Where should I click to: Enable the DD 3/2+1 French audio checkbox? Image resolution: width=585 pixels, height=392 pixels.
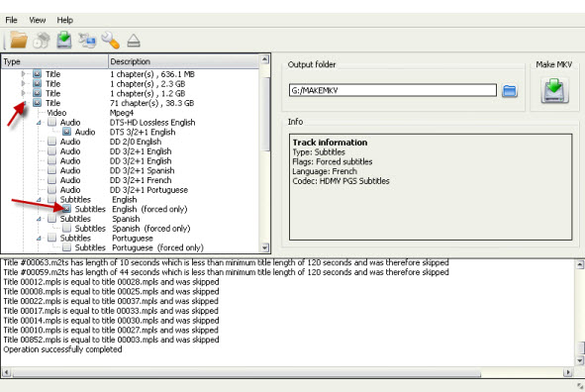(51, 180)
